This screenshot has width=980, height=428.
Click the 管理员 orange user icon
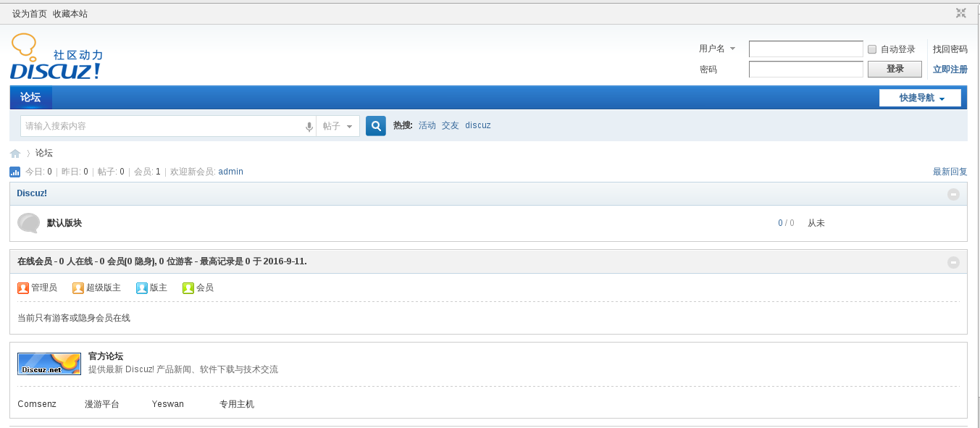[23, 288]
